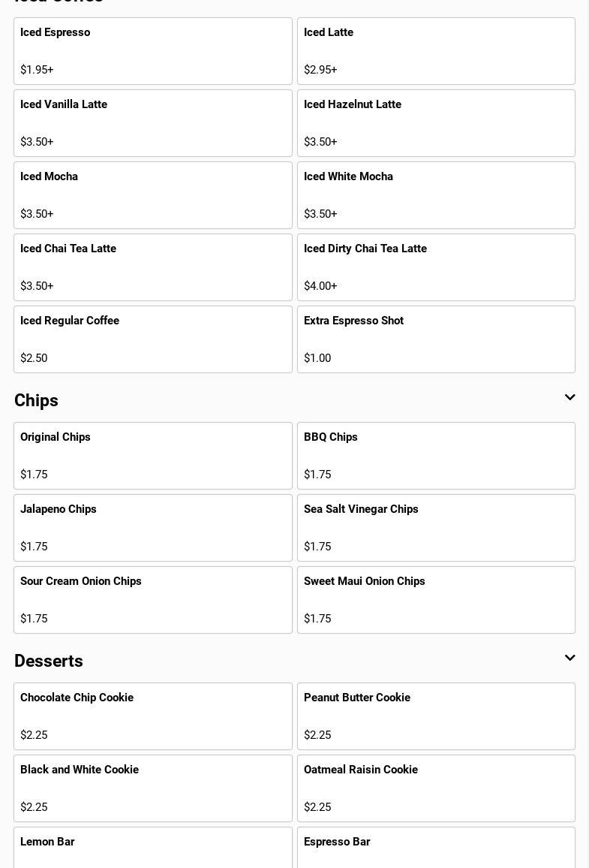This screenshot has height=868, width=589.
Task: Select Iced Dirty Chai Tea Latte
Action: 436,267
